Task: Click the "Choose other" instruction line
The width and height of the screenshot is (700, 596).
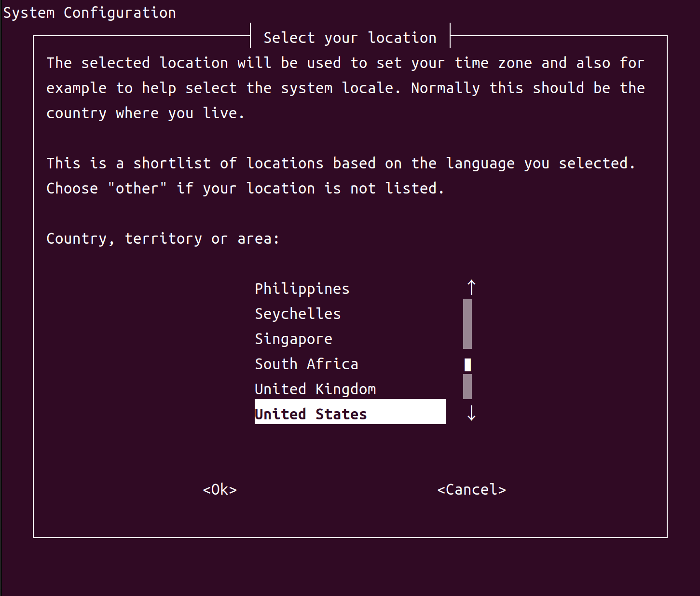Action: (x=245, y=188)
